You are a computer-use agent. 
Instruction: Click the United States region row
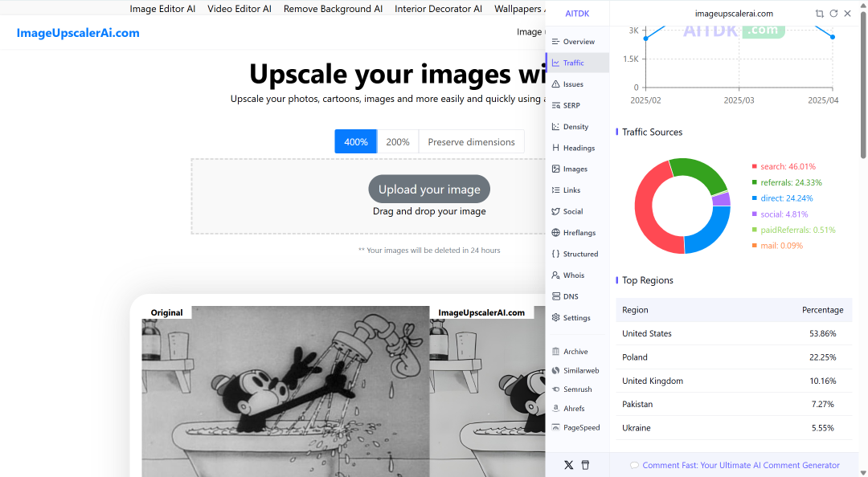coord(734,334)
